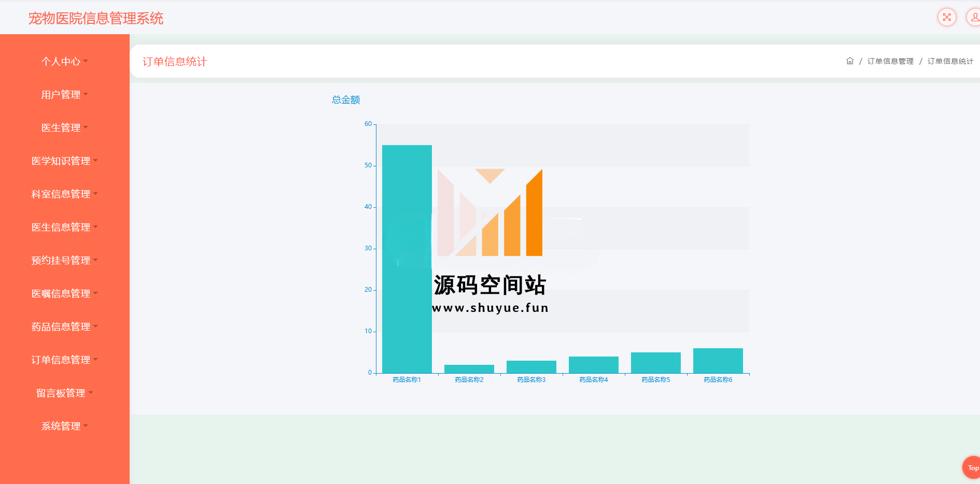Expand 医嘱信息管理 in the sidebar
Screen dimensions: 980x484
pyautogui.click(x=65, y=293)
